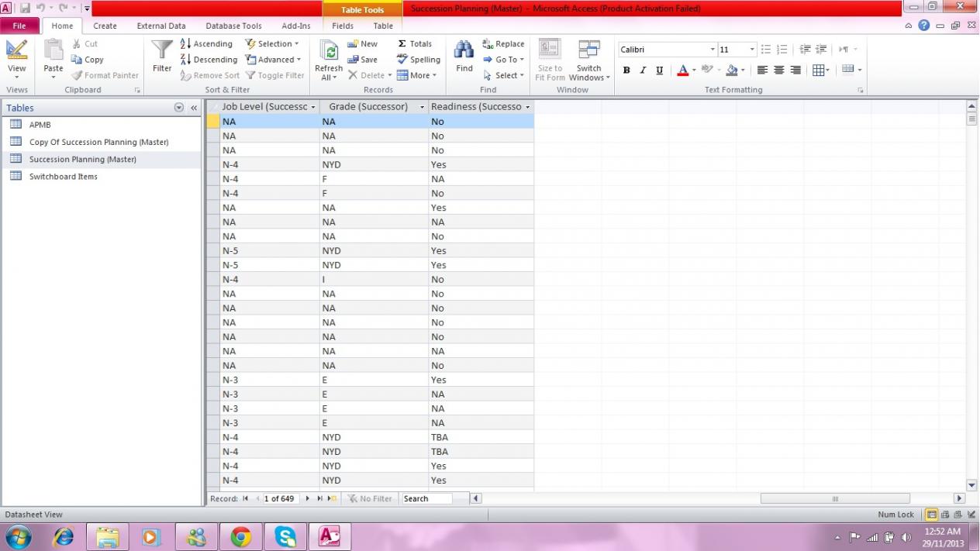Open the File tab
The height and width of the screenshot is (551, 980).
[19, 26]
